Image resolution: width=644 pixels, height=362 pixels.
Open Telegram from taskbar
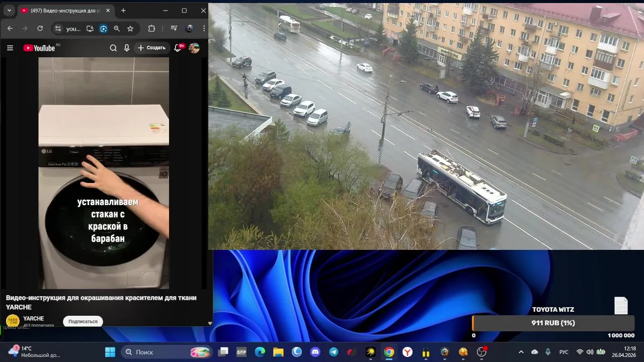[x=334, y=352]
